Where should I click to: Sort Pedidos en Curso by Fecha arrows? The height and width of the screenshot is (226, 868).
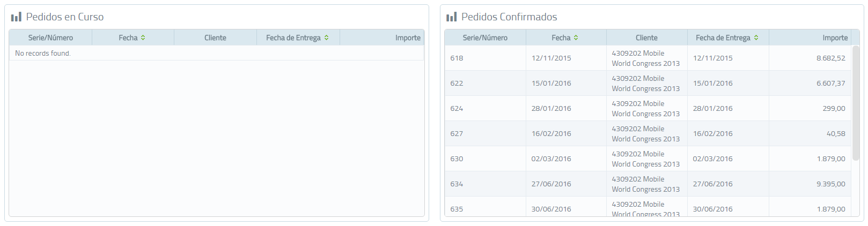(143, 37)
